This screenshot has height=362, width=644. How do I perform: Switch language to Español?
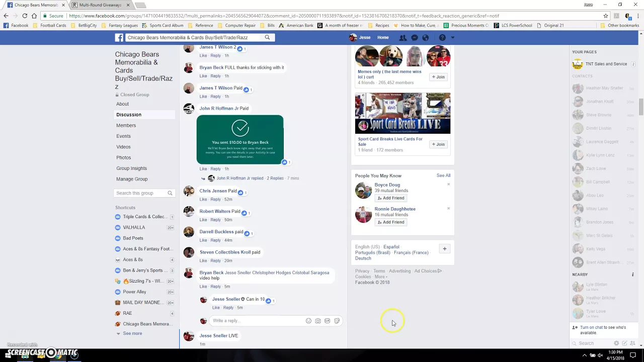coord(391,247)
